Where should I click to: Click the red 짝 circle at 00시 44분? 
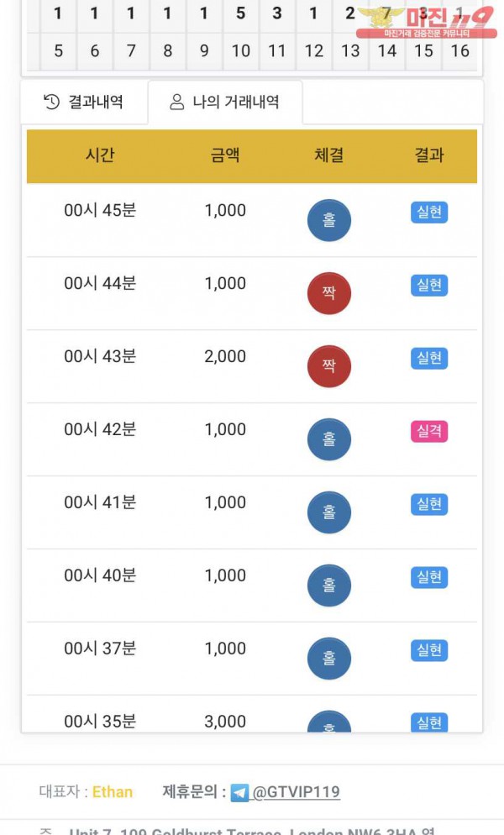click(328, 293)
